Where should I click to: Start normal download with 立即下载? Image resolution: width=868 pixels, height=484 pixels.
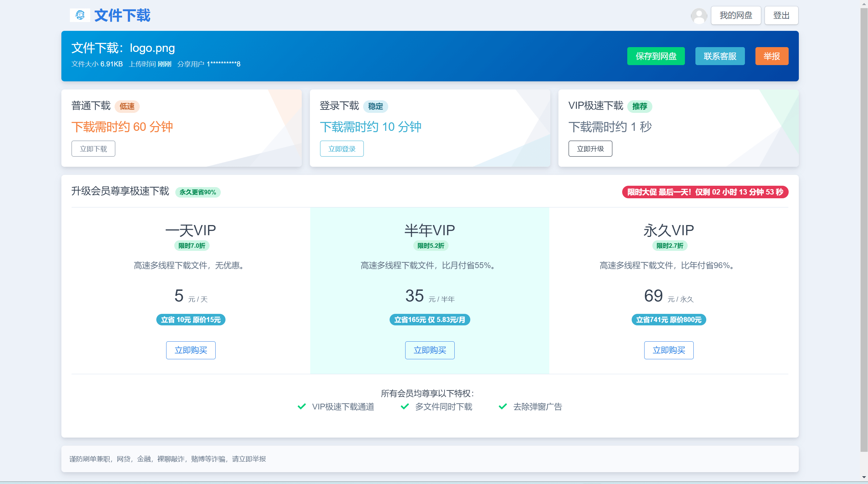coord(93,148)
